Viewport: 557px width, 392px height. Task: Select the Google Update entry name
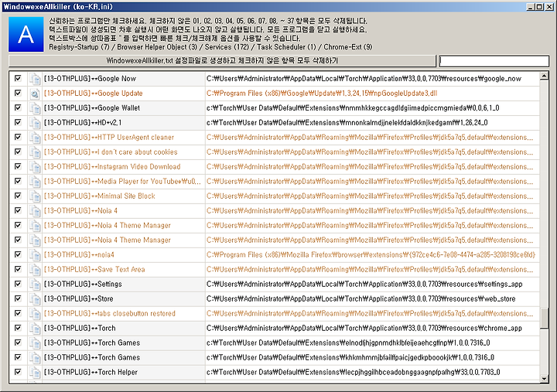pos(93,94)
